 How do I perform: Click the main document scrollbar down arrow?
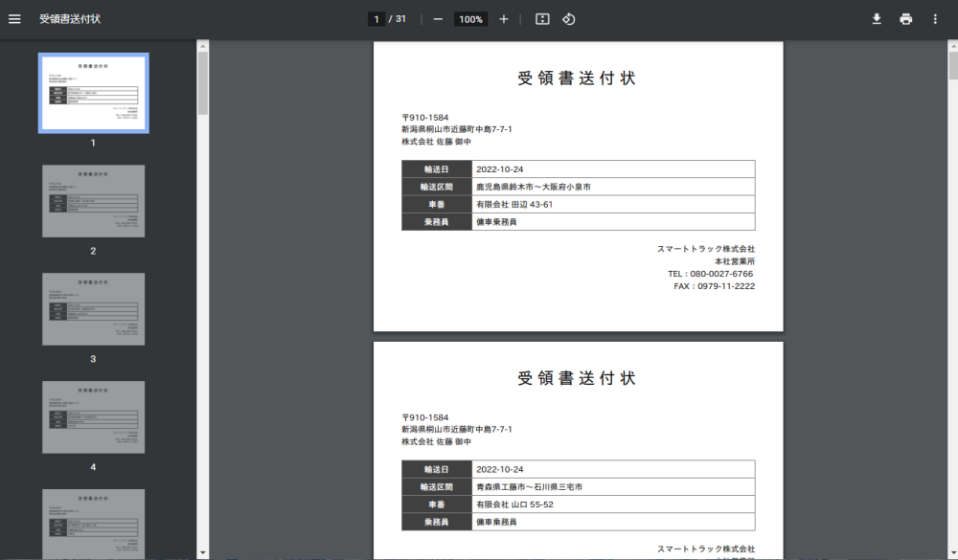(952, 553)
